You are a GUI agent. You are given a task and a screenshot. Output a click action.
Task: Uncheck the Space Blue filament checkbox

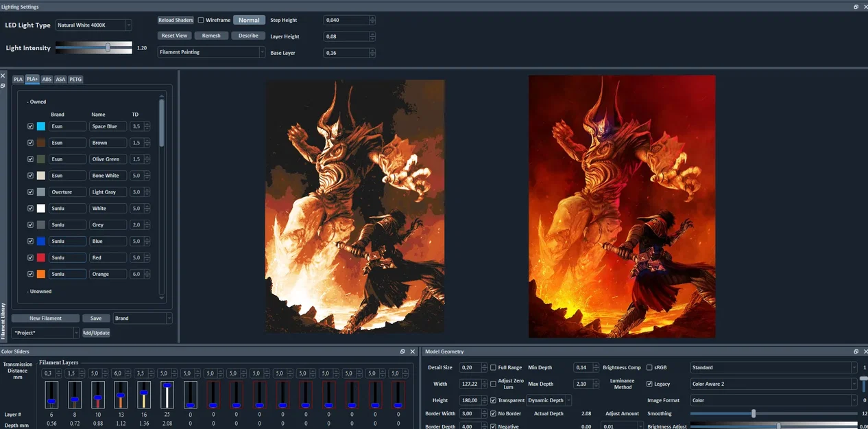click(x=30, y=126)
